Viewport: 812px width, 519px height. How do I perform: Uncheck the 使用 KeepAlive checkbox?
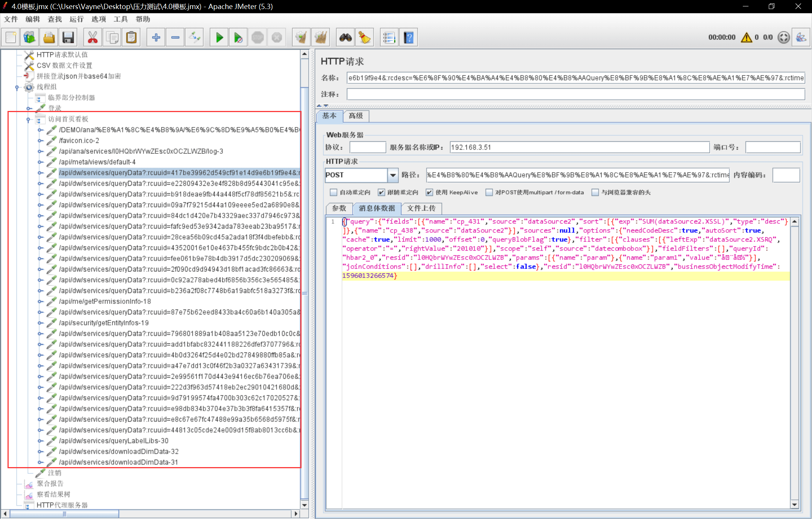[x=429, y=192]
